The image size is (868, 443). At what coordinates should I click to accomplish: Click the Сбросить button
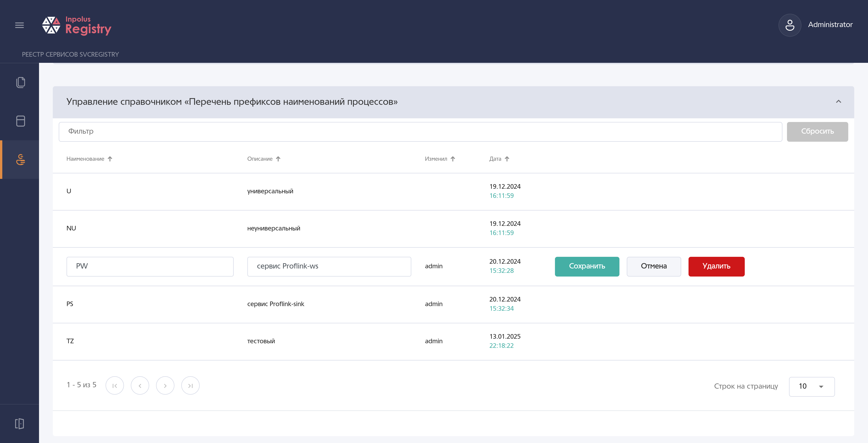[x=817, y=132]
